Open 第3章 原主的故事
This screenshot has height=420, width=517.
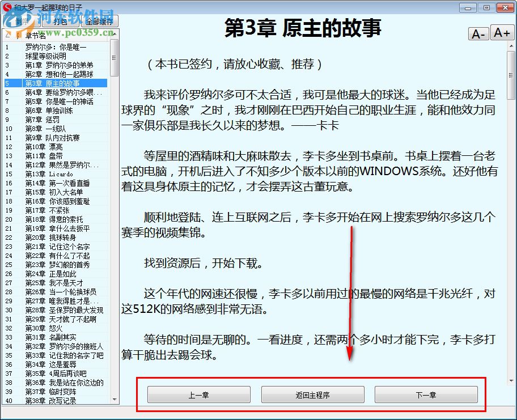57,83
